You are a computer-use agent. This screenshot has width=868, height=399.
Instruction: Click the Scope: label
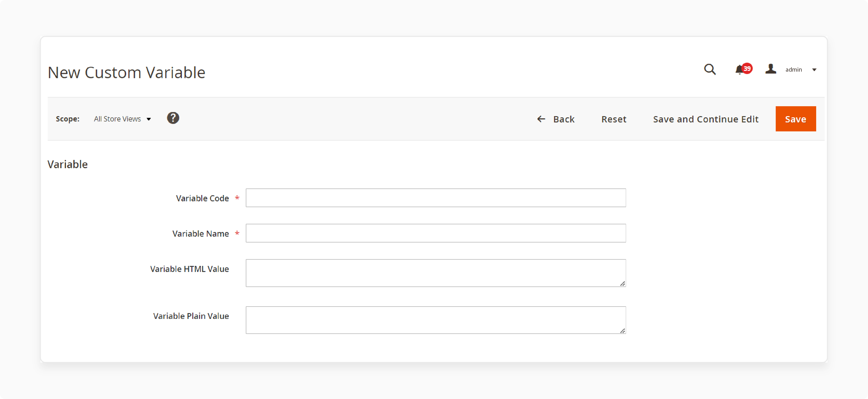[67, 119]
